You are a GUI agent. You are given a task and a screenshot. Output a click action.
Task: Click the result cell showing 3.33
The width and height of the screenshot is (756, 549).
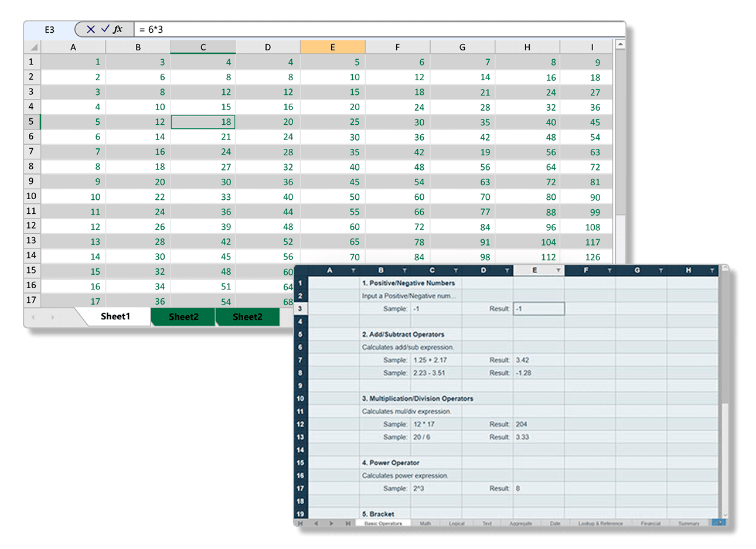539,437
